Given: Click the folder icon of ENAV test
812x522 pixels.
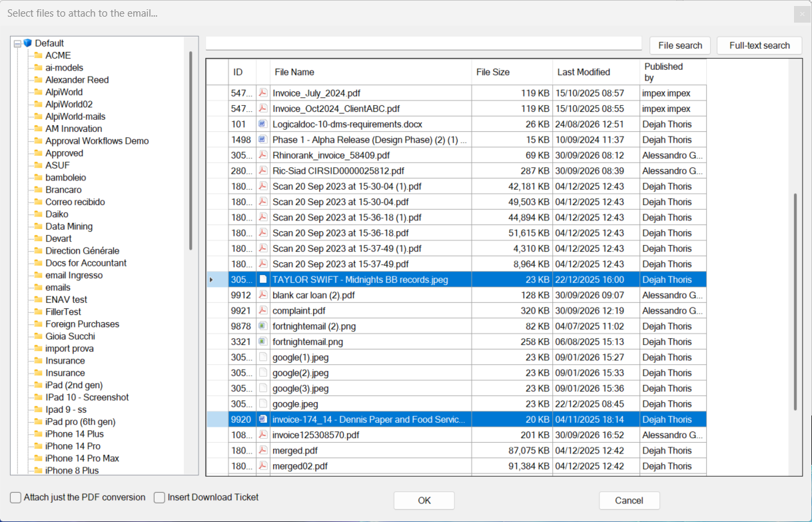Looking at the screenshot, I should (x=38, y=300).
